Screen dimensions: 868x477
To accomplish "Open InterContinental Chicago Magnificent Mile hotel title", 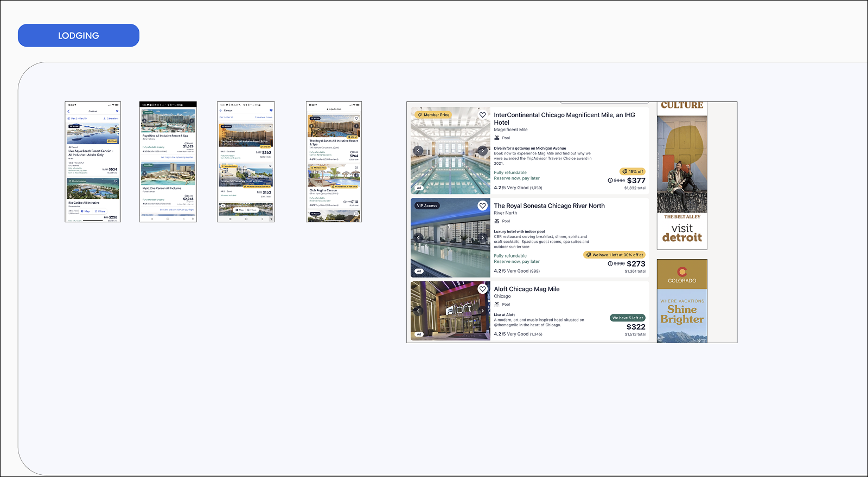I will click(564, 119).
